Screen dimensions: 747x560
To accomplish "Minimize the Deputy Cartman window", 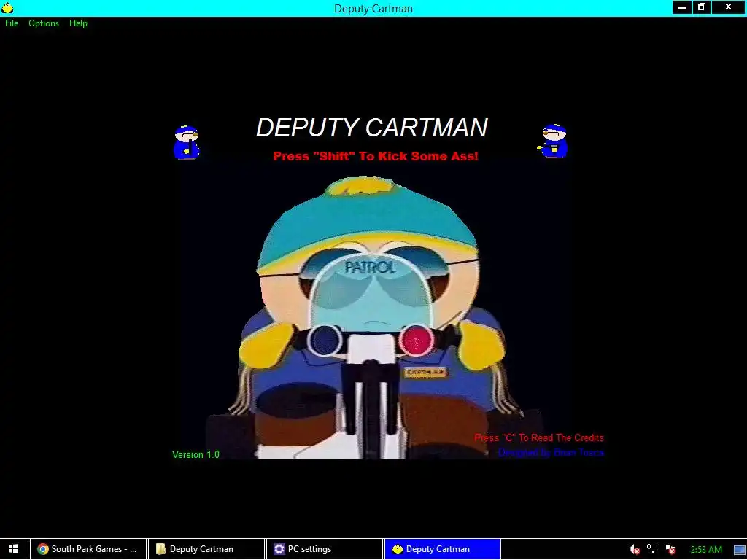I will (x=682, y=7).
